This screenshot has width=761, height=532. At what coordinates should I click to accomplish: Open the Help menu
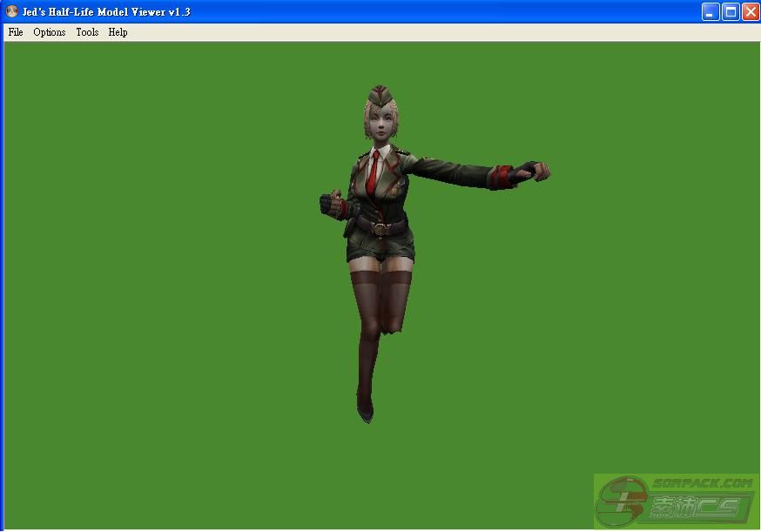tap(118, 32)
